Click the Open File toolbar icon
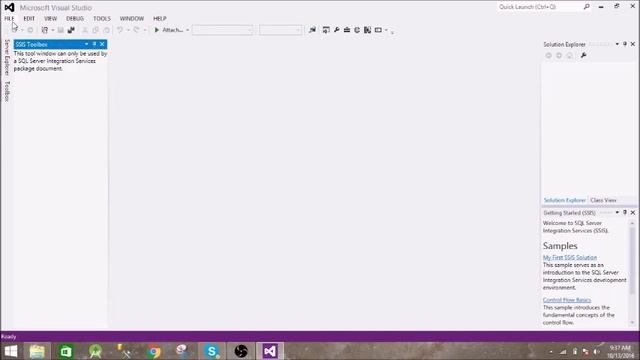This screenshot has height=360, width=640. [x=44, y=30]
